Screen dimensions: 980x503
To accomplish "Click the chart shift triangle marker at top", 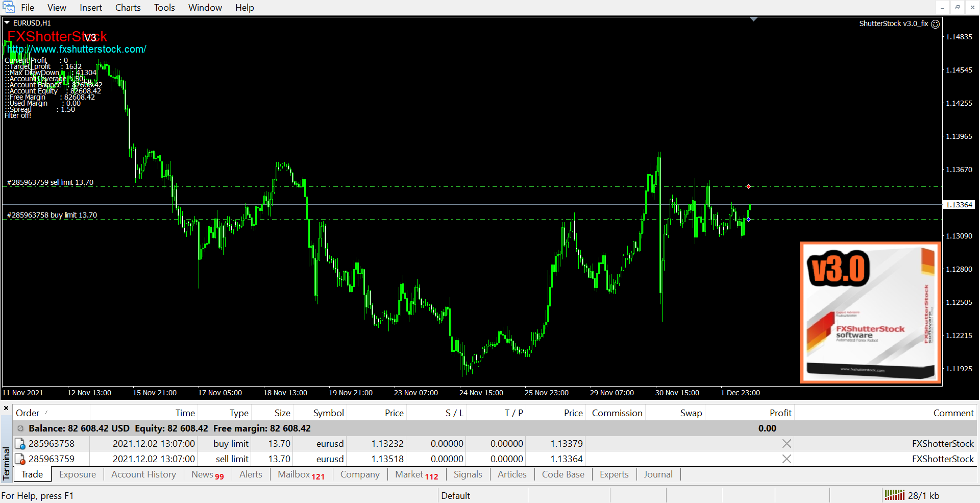I will point(753,19).
